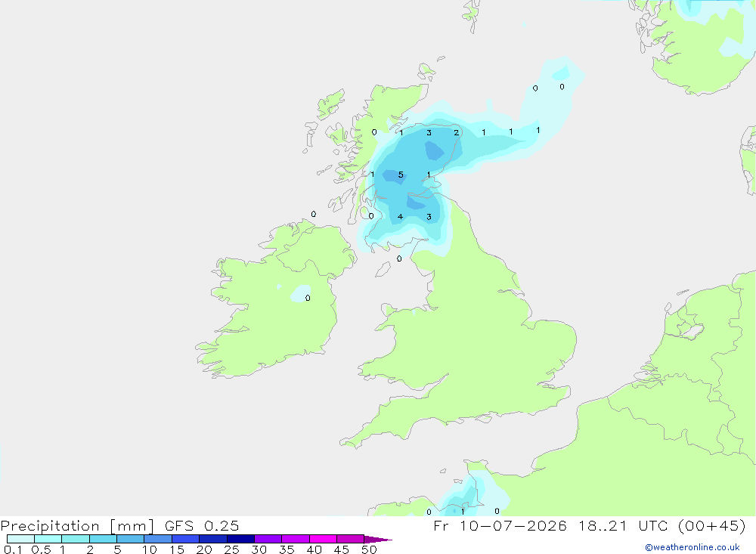
Task: Click the 'Precipitation [mm]' title text
Action: tap(78, 525)
